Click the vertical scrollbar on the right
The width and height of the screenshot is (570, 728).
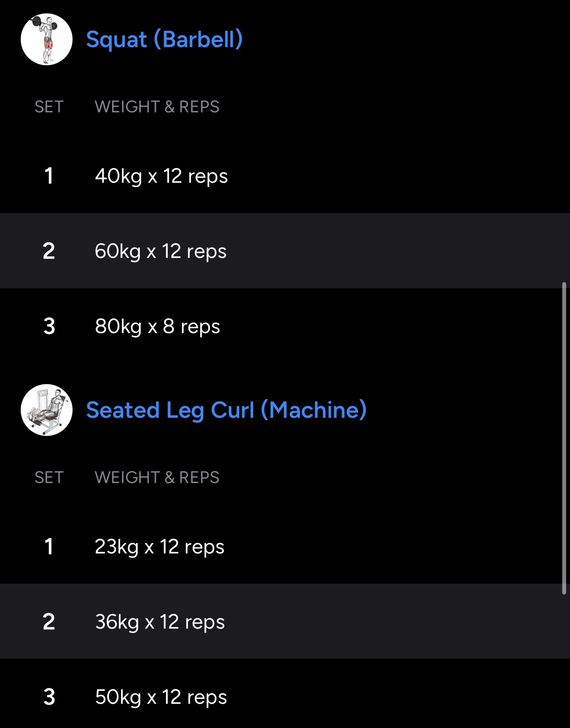click(x=564, y=438)
